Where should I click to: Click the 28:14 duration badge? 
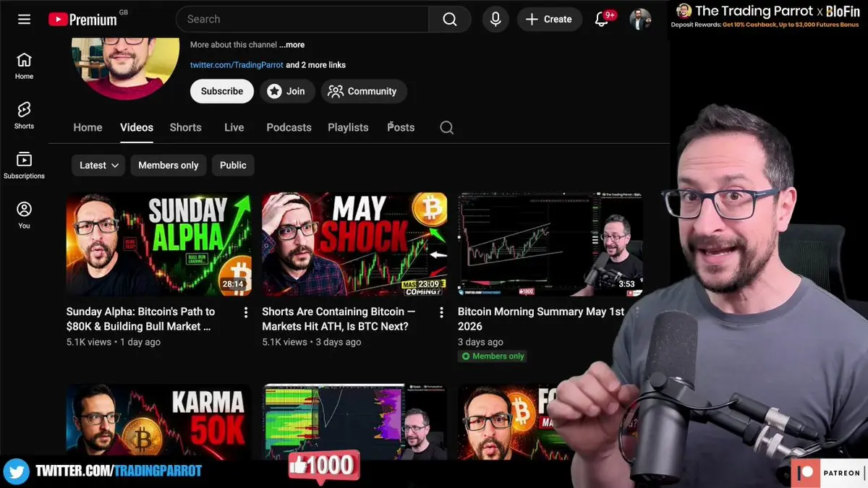tap(233, 285)
